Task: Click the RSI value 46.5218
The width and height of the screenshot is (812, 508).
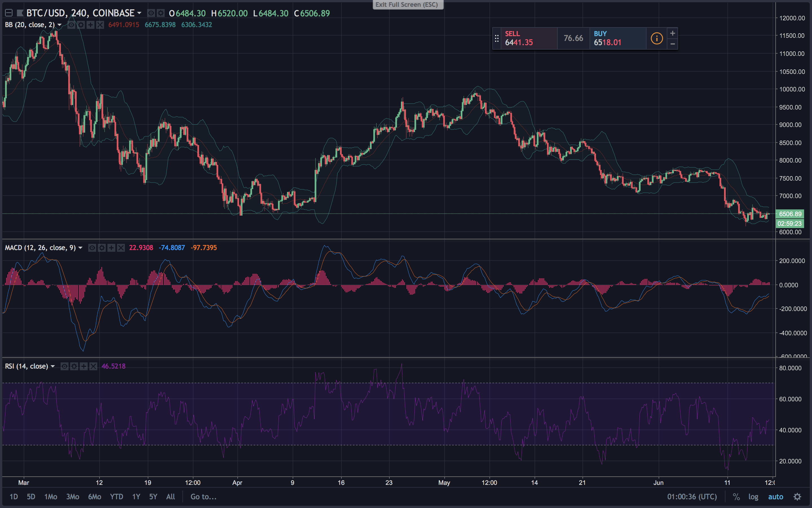Action: pos(113,366)
